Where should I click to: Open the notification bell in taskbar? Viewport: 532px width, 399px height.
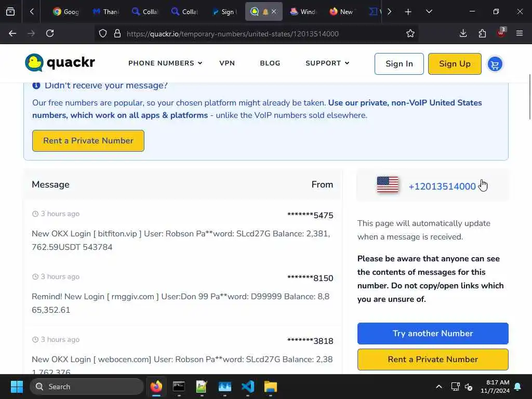click(517, 387)
